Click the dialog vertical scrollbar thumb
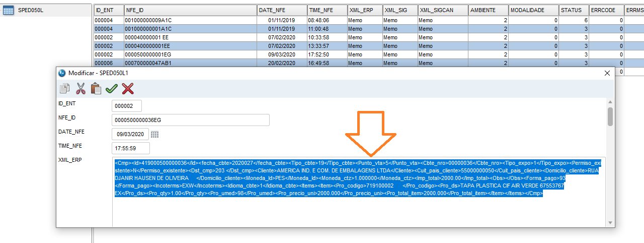The height and width of the screenshot is (243, 644). (x=610, y=116)
